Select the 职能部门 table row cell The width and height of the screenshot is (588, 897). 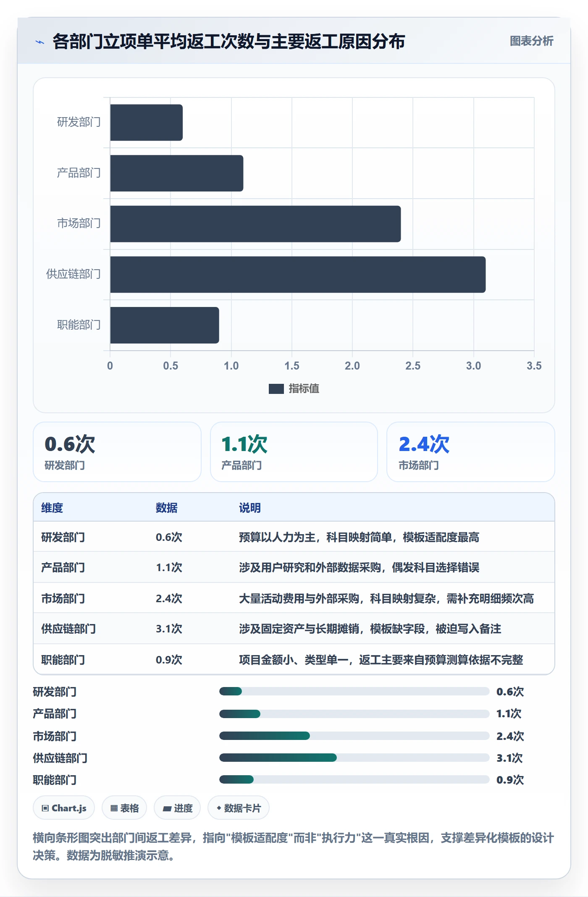coord(63,660)
